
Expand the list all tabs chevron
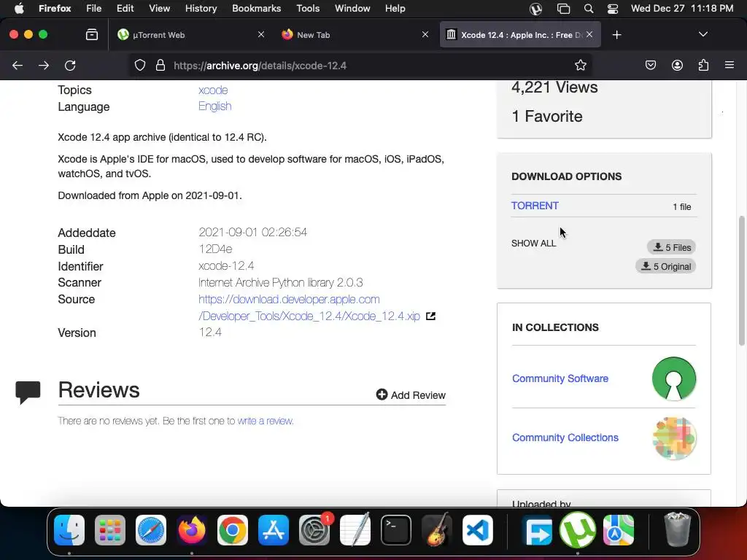[x=703, y=34]
